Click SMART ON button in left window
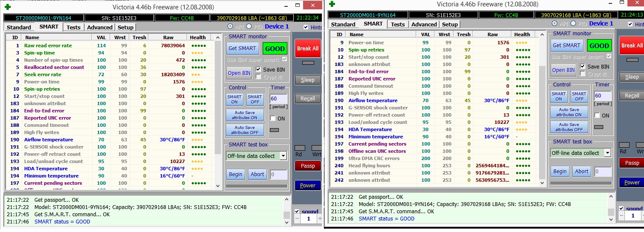This screenshot has width=644, height=232. (x=235, y=99)
